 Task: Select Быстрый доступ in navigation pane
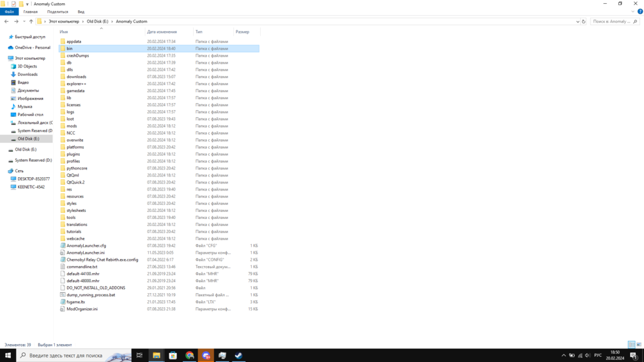point(30,37)
